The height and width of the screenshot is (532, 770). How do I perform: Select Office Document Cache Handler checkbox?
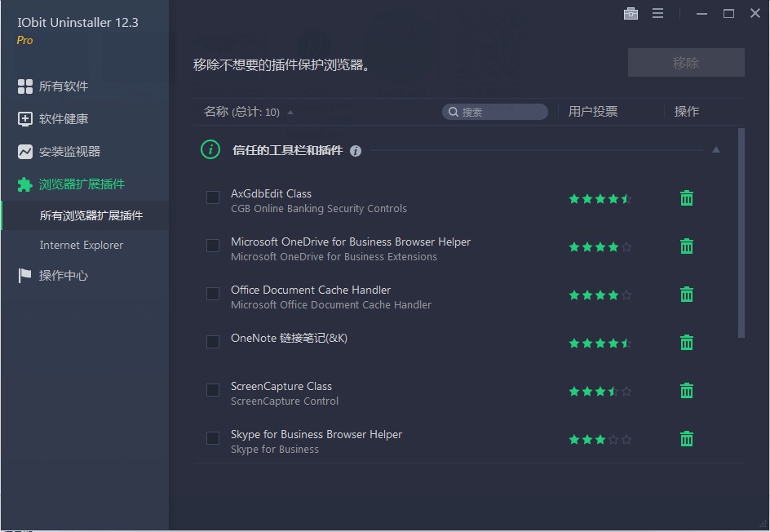pos(213,294)
